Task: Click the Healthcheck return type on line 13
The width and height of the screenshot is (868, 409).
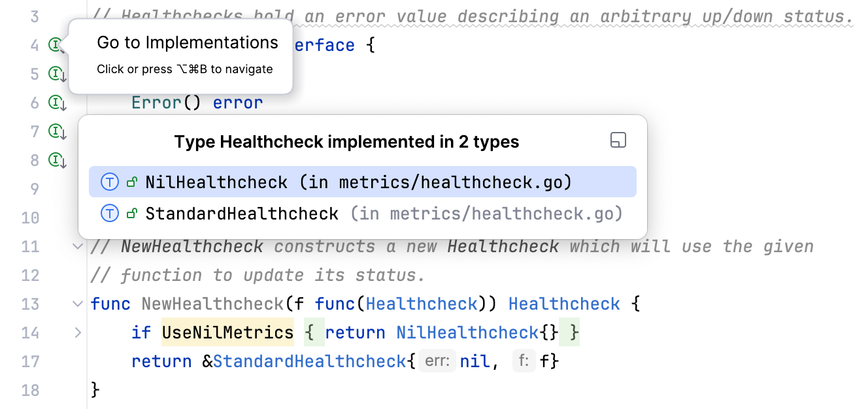Action: click(564, 303)
